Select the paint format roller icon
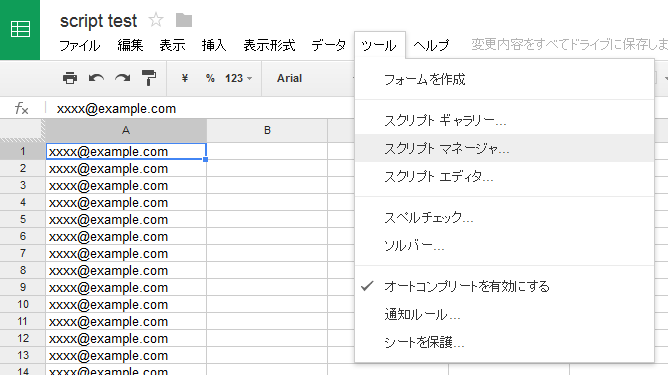The height and width of the screenshot is (375, 668). [149, 78]
